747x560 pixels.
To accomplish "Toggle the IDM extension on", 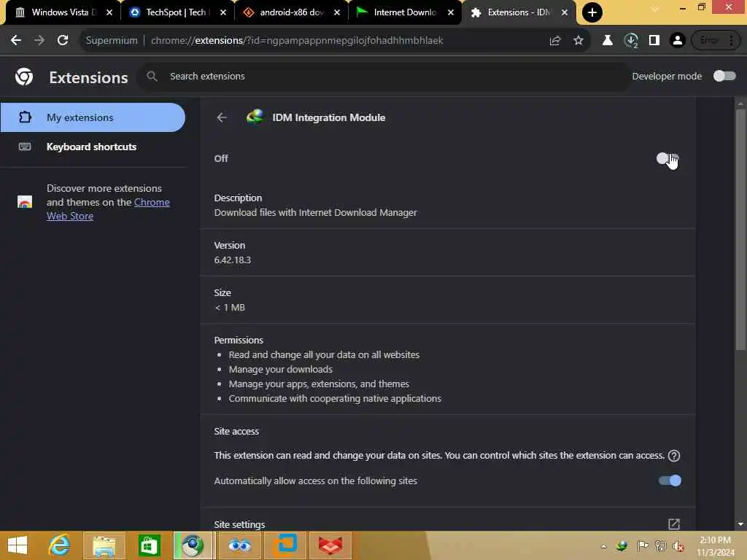I will (x=667, y=158).
